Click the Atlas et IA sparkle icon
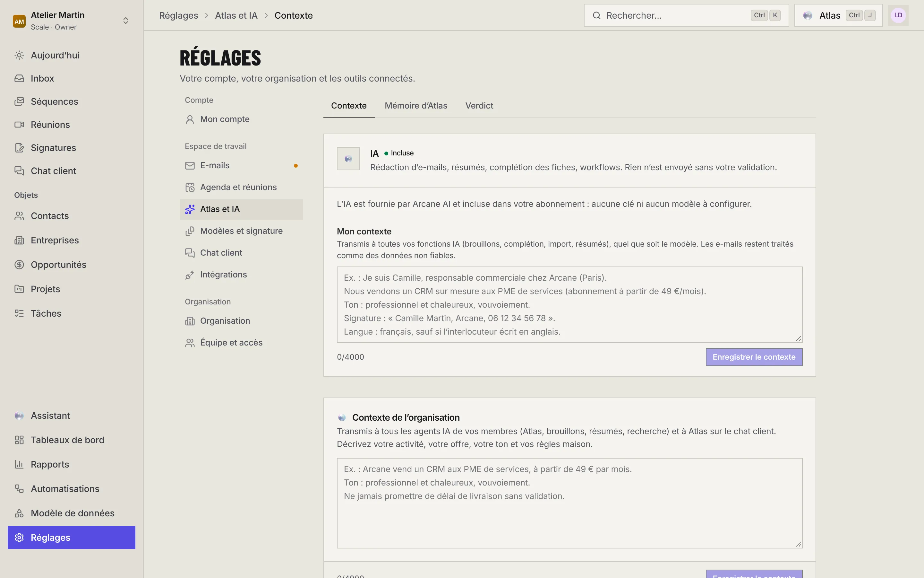 tap(190, 209)
